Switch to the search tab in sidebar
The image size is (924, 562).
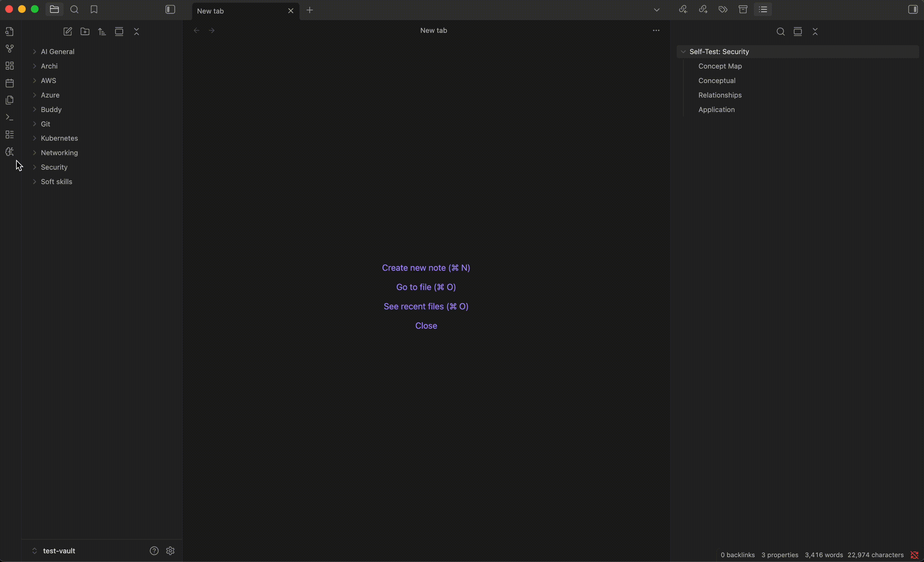[74, 10]
